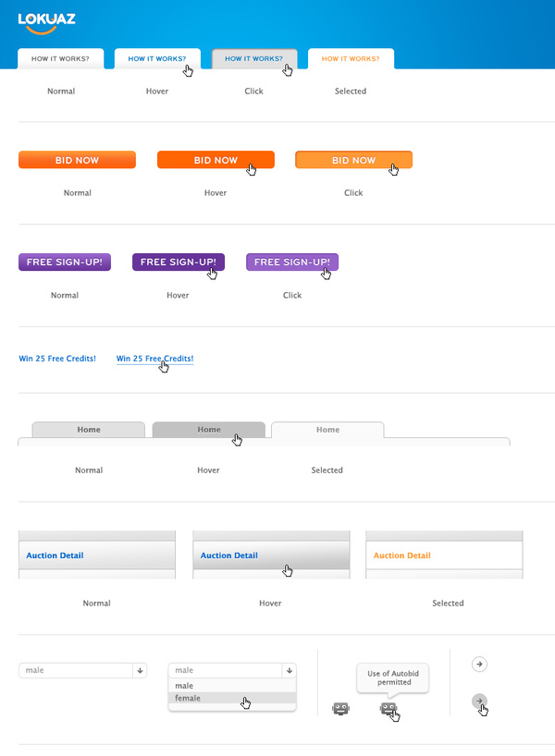Click the white circular arrow icon
Viewport: 555px width, 756px height.
click(479, 664)
